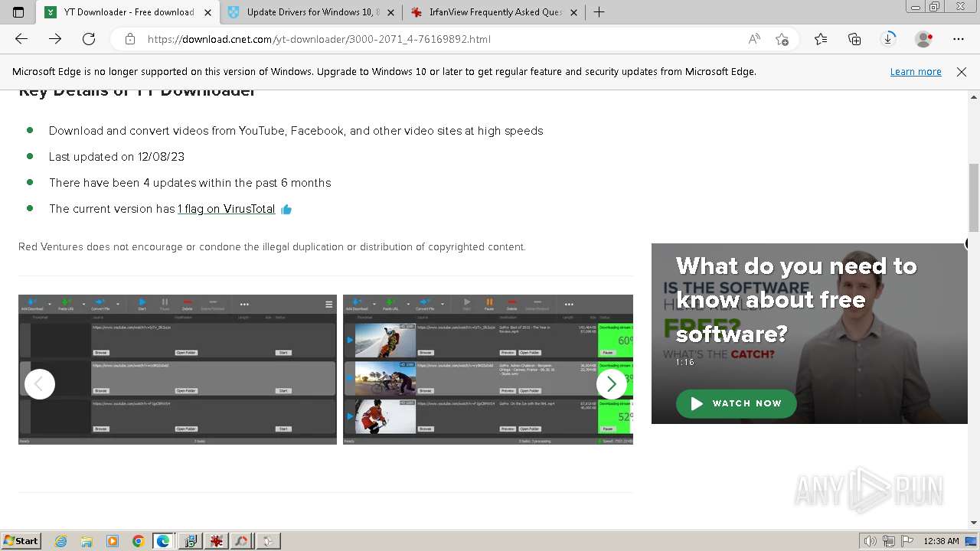Launch Google Chrome from taskbar

coord(138,541)
